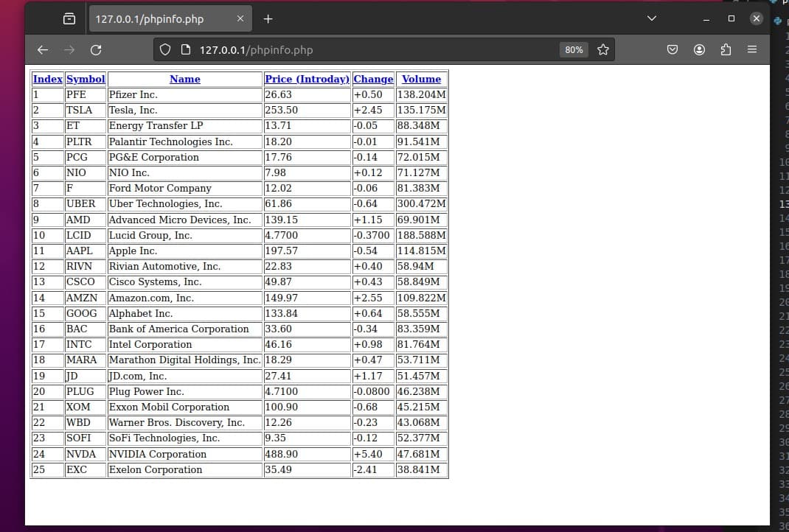Image resolution: width=789 pixels, height=532 pixels.
Task: Open the extensions puzzle-piece panel
Action: pos(726,49)
